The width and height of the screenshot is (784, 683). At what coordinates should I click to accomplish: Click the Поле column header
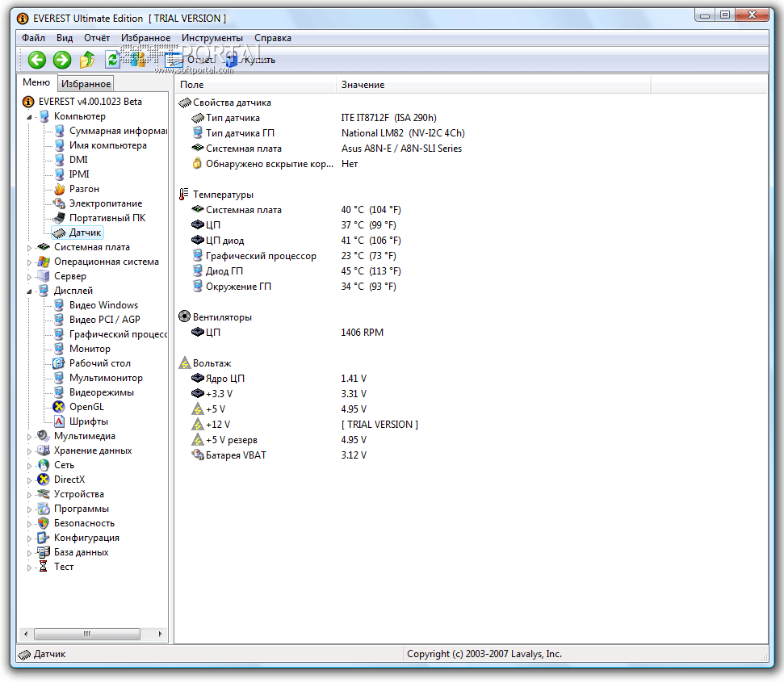[x=256, y=85]
